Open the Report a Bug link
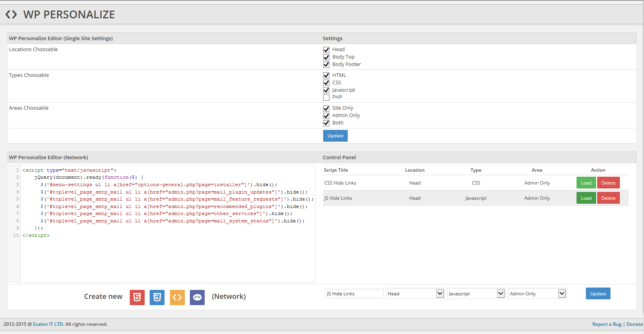 [x=607, y=324]
